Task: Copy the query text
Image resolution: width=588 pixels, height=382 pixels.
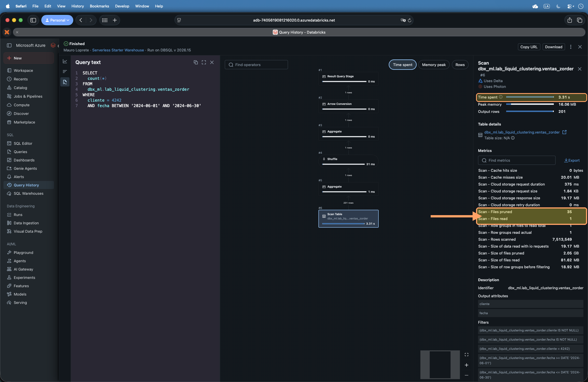Action: click(x=196, y=62)
